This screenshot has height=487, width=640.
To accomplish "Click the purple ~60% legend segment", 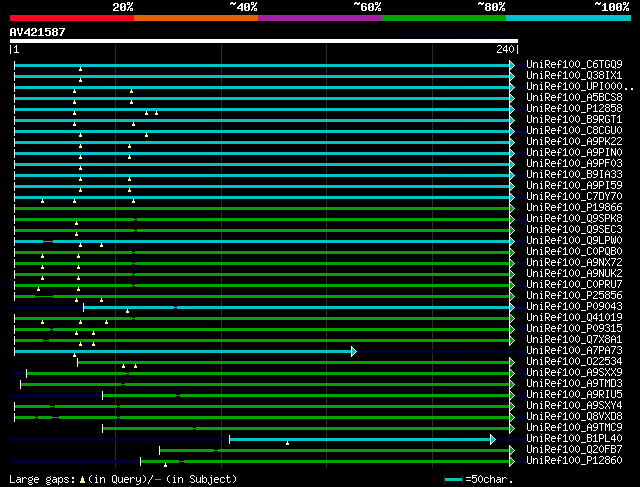I will click(x=320, y=18).
